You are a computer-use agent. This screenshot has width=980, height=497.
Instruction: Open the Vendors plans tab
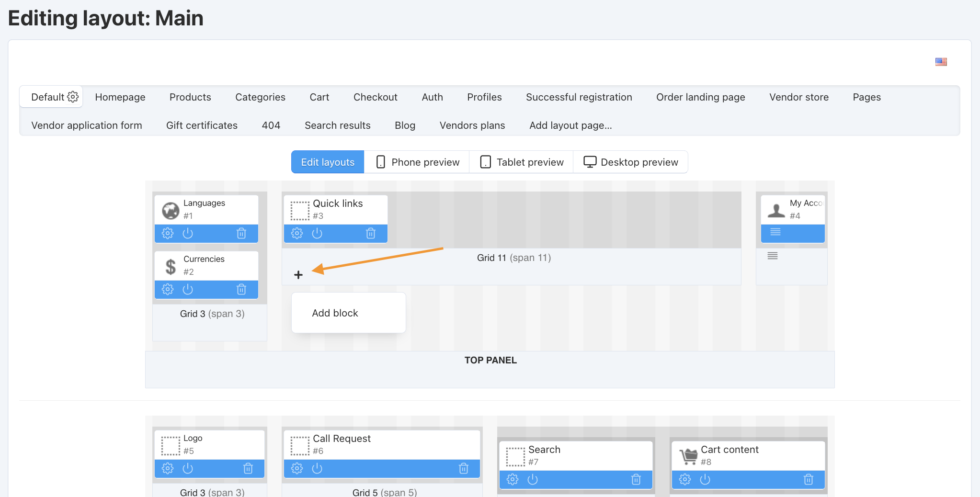pyautogui.click(x=472, y=125)
